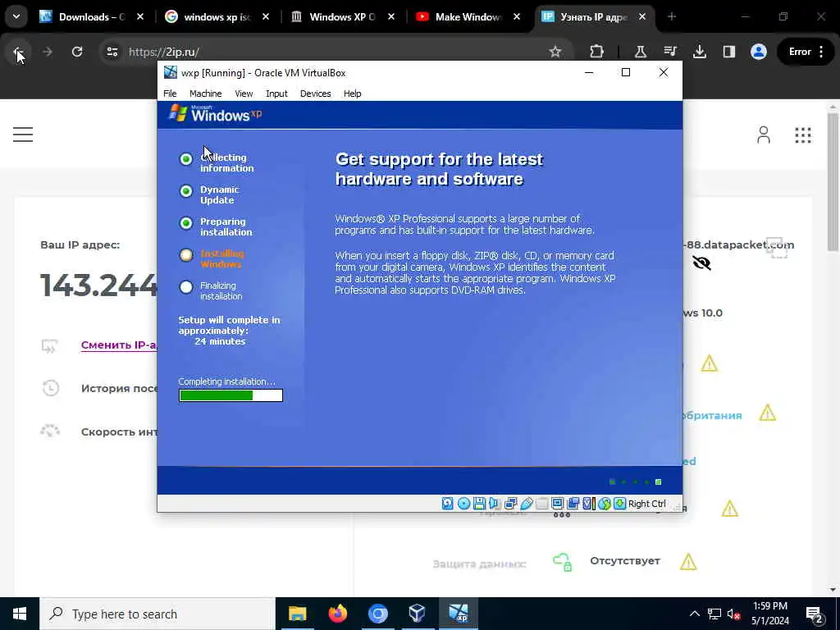The image size is (840, 630).
Task: Click the greyed shared folders icon in VirtualBox status bar
Action: point(541,504)
